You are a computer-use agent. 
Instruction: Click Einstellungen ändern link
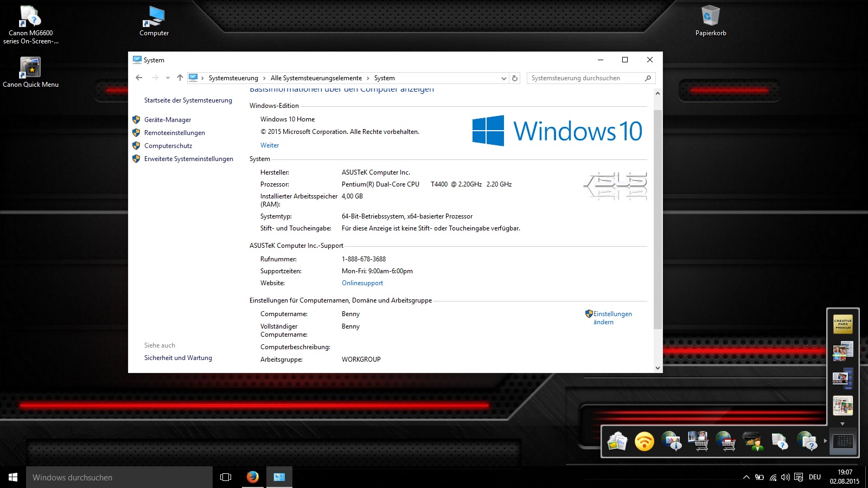tap(612, 318)
